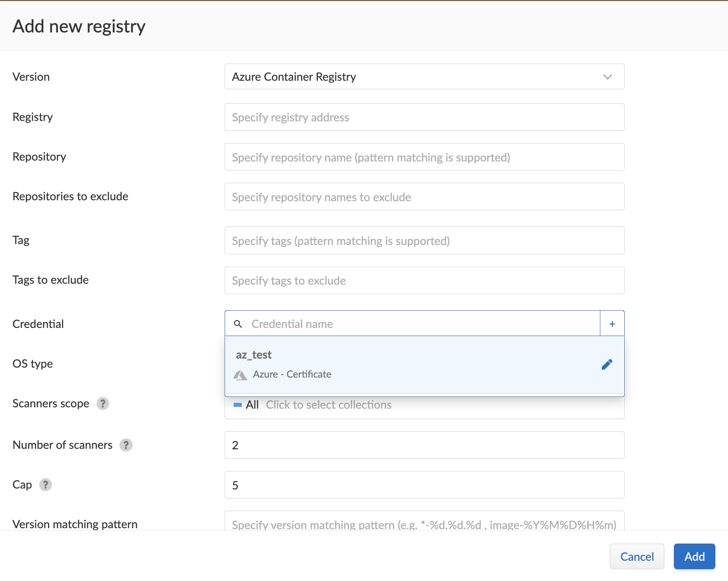The width and height of the screenshot is (728, 581).
Task: Open Number of scanners help icon
Action: pyautogui.click(x=126, y=445)
